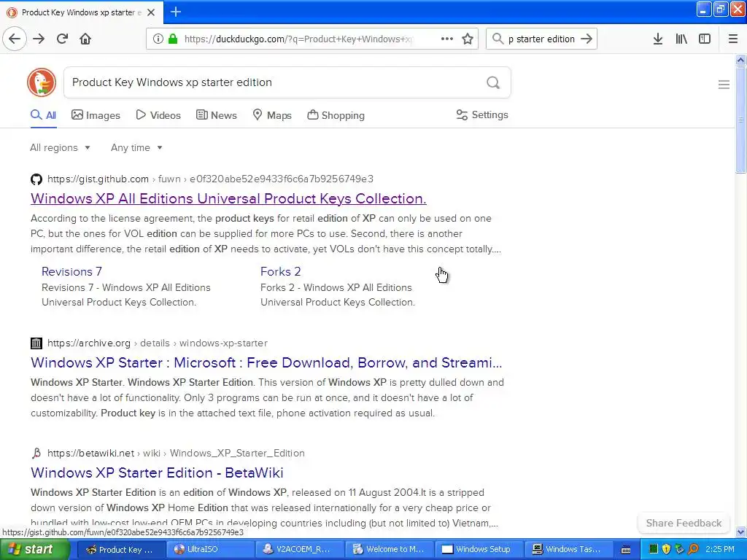Click the page vertical scrollbar thumb

pyautogui.click(x=740, y=119)
